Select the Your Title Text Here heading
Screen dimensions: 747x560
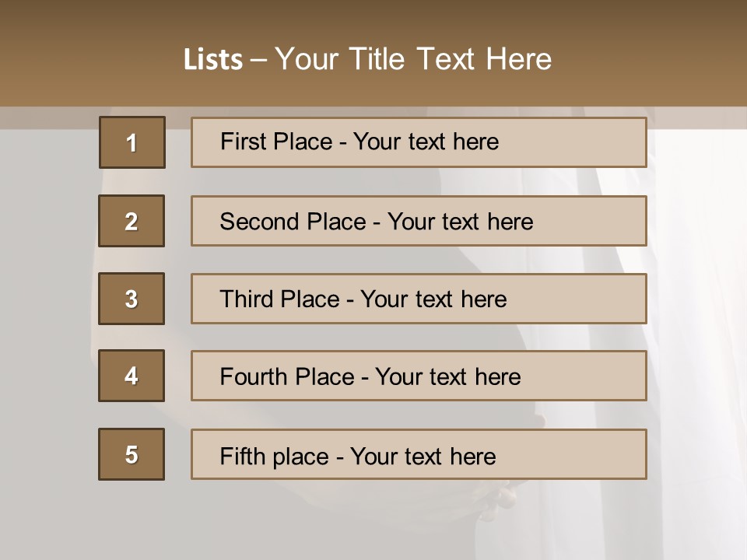pos(413,59)
